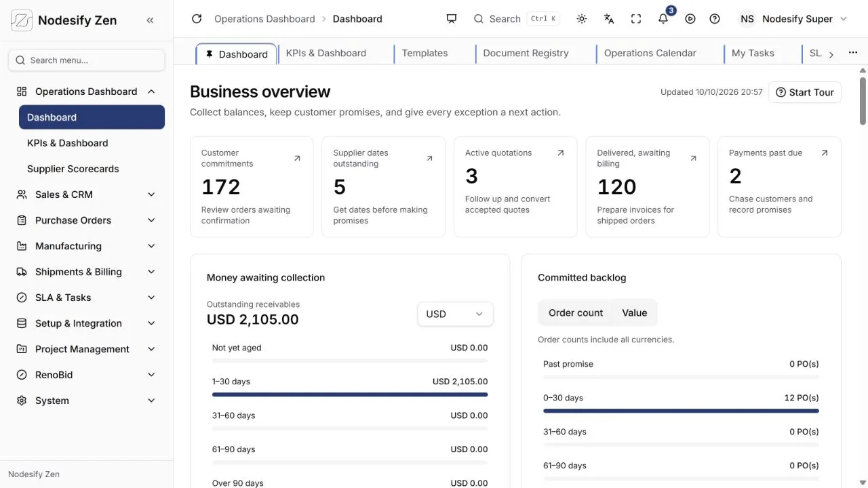
Task: Click the tabs more options ellipsis
Action: [853, 53]
